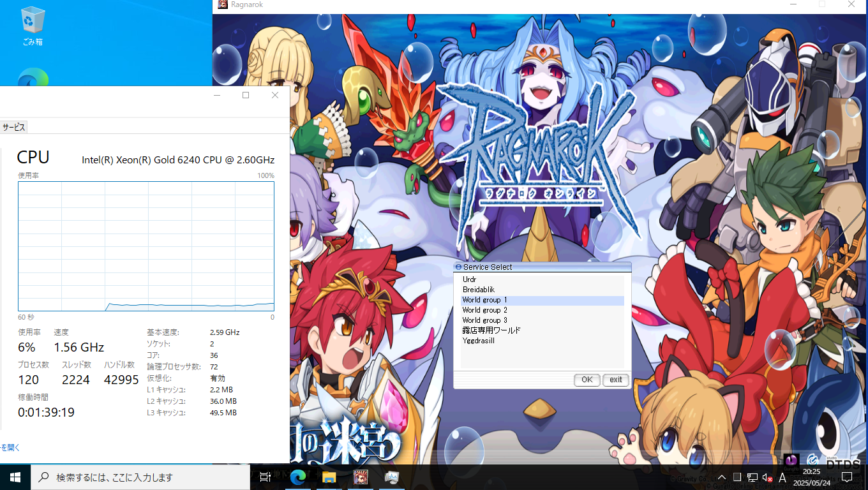
Task: Open the サービス tab in Task Manager
Action: 13,127
